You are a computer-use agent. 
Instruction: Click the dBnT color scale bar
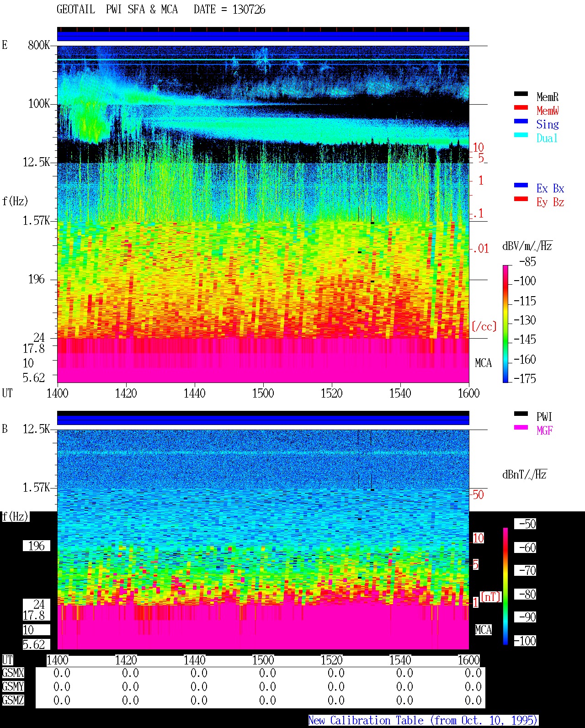click(x=505, y=586)
